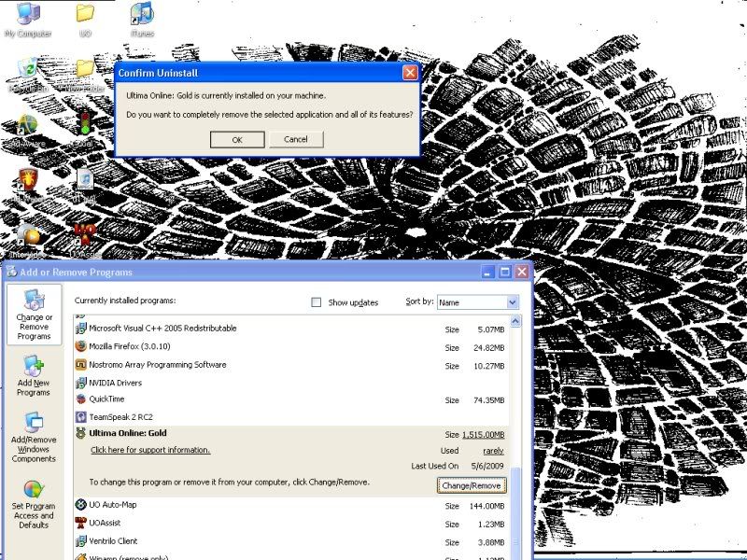Maximize the Add or Remove Programs window
The width and height of the screenshot is (747, 560).
tap(505, 272)
